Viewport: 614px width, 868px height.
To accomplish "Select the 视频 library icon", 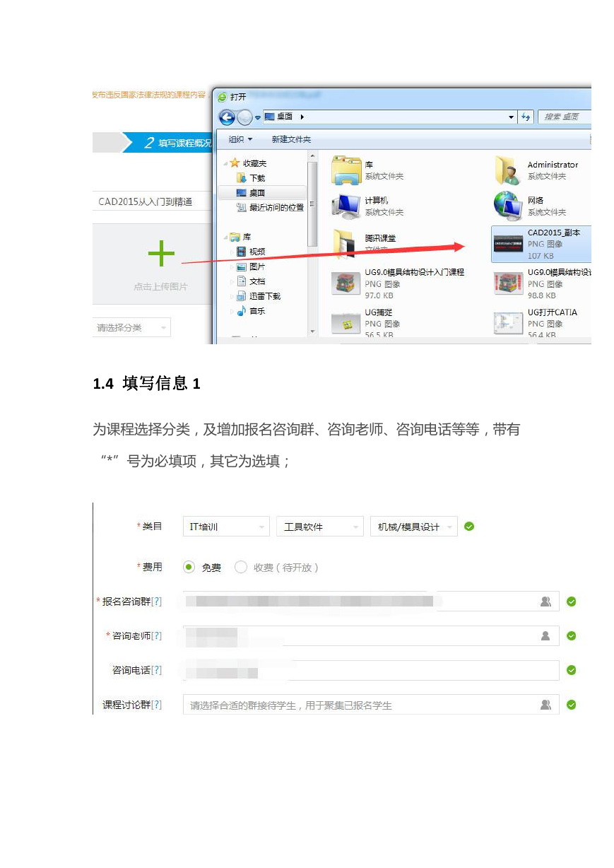I will (x=242, y=252).
